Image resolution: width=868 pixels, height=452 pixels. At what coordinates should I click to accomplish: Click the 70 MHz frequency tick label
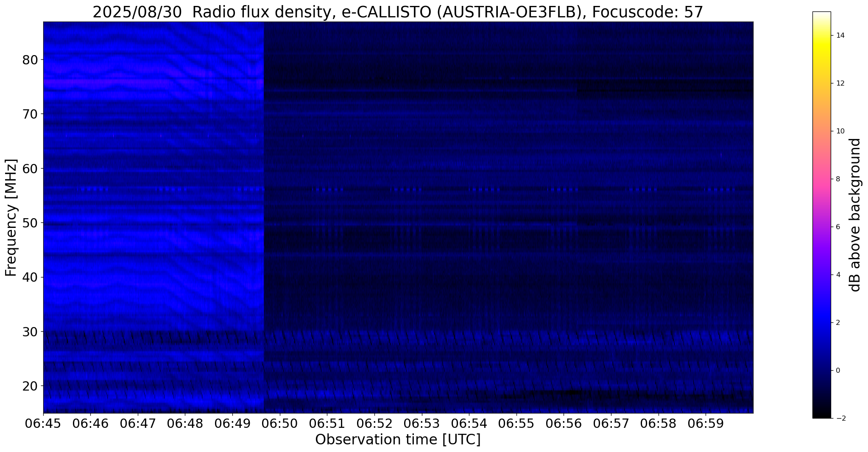coord(30,114)
